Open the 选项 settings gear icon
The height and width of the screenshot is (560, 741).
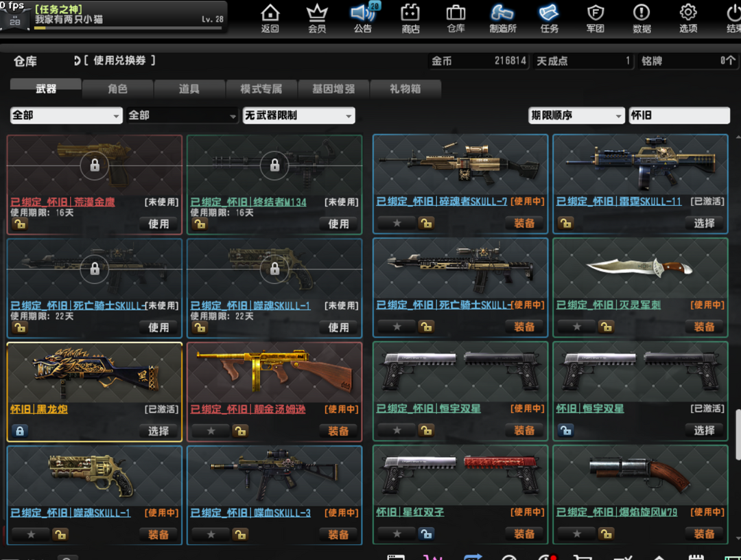pos(688,19)
